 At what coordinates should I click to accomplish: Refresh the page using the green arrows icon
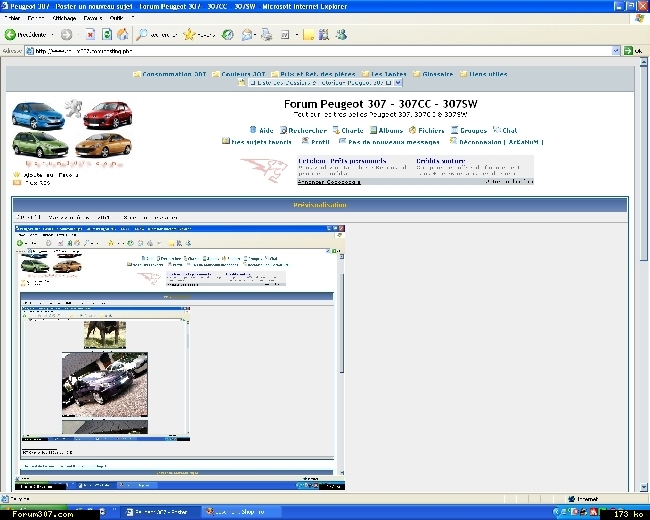107,35
